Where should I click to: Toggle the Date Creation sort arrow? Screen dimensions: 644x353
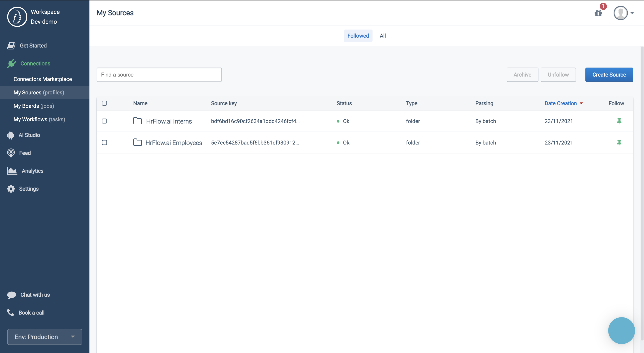(x=581, y=103)
